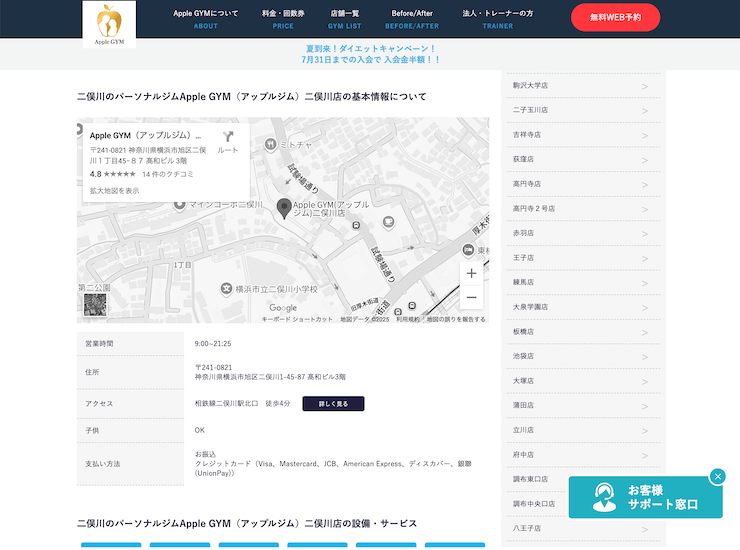Image resolution: width=740 pixels, height=550 pixels.
Task: Click the address 神奈川県横浜市旭区二俣川1-45-87 text
Action: point(270,377)
